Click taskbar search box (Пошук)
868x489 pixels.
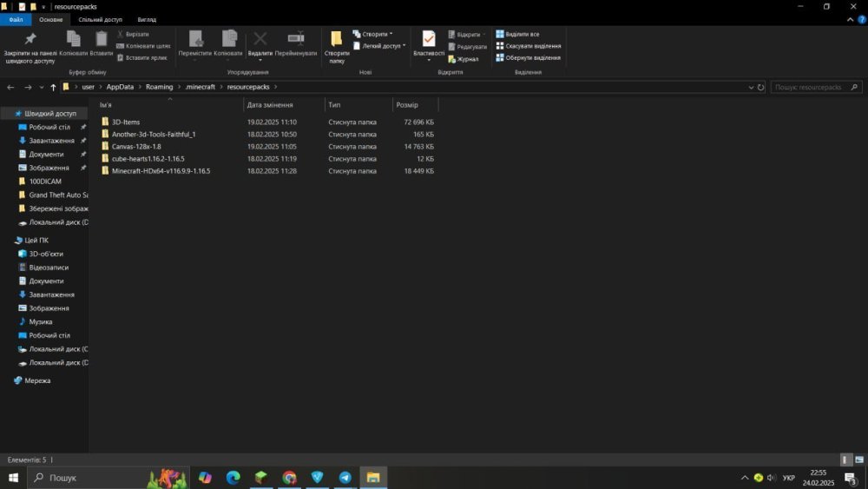coord(108,478)
